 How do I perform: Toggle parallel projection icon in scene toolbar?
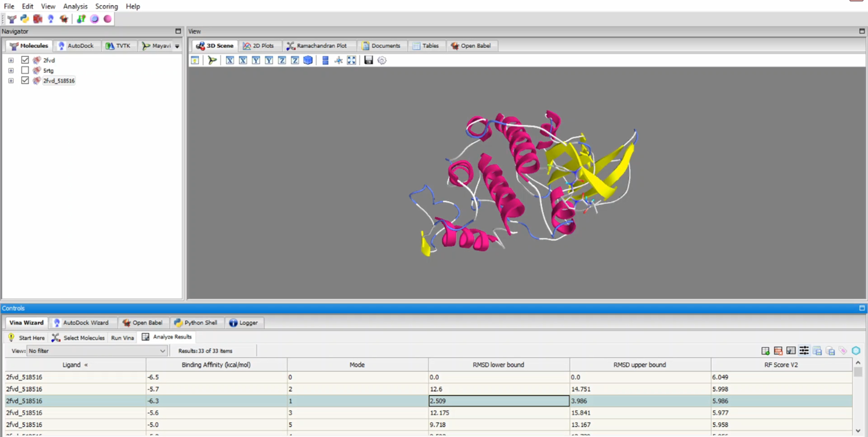(x=325, y=60)
